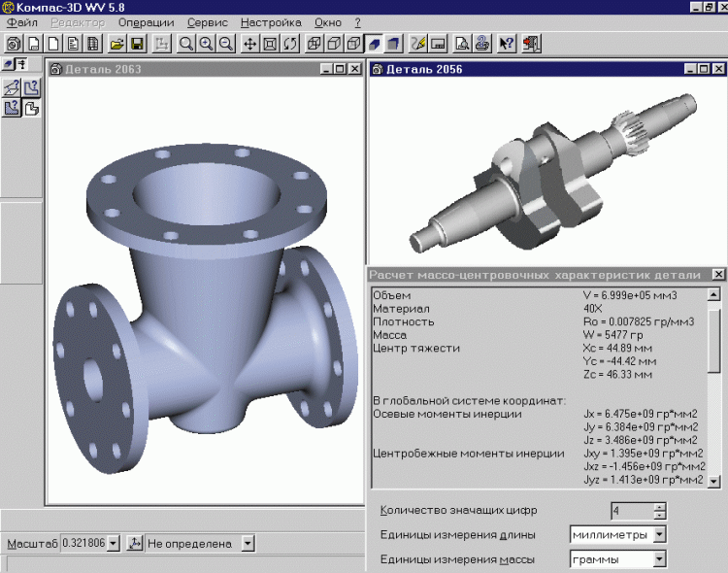Open a file with the folder icon
Image resolution: width=728 pixels, height=573 pixels.
pos(117,44)
